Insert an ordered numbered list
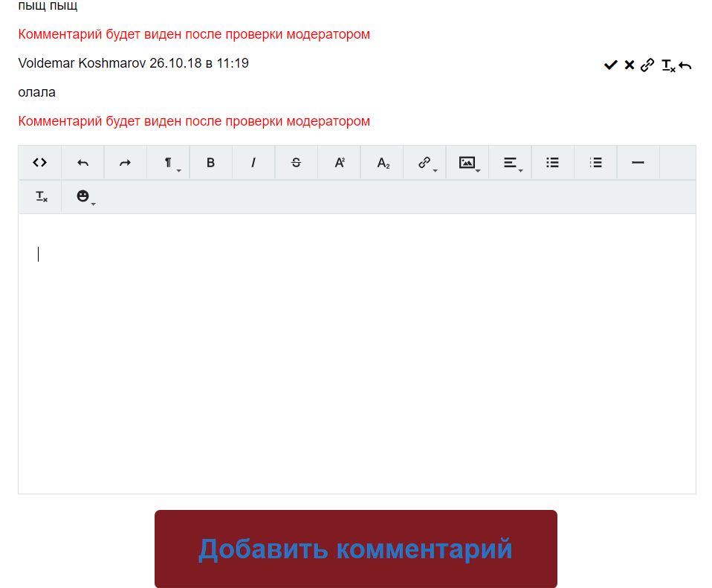Viewport: 712px width, 588px height. tap(595, 163)
